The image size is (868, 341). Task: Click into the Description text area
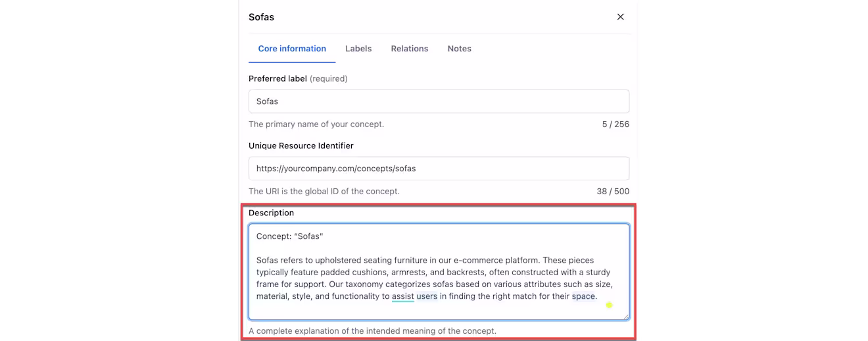click(x=439, y=272)
